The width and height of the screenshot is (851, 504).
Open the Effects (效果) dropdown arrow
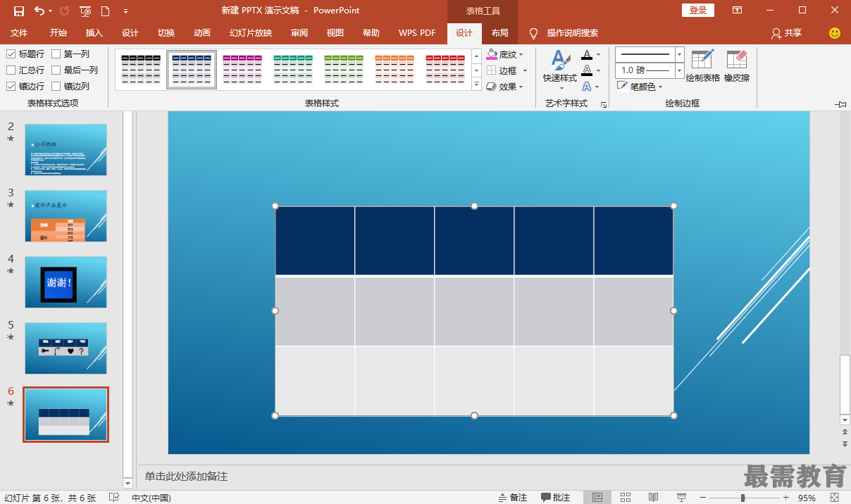pyautogui.click(x=521, y=87)
